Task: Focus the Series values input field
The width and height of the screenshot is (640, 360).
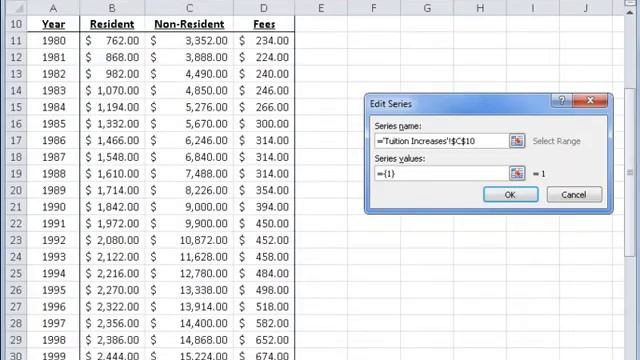Action: pyautogui.click(x=441, y=173)
